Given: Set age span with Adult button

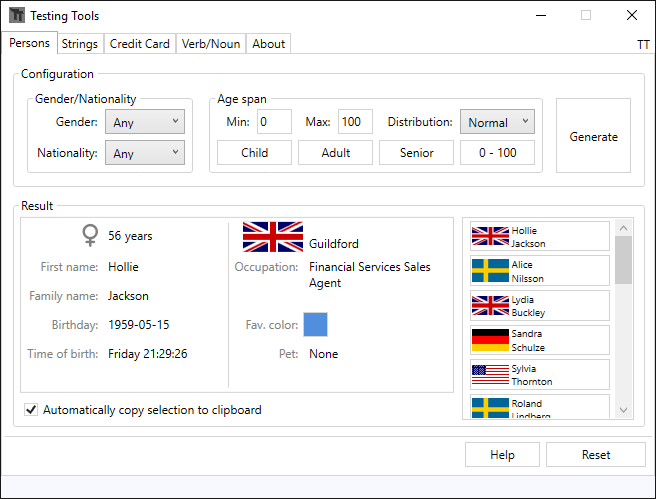Looking at the screenshot, I should (x=336, y=153).
